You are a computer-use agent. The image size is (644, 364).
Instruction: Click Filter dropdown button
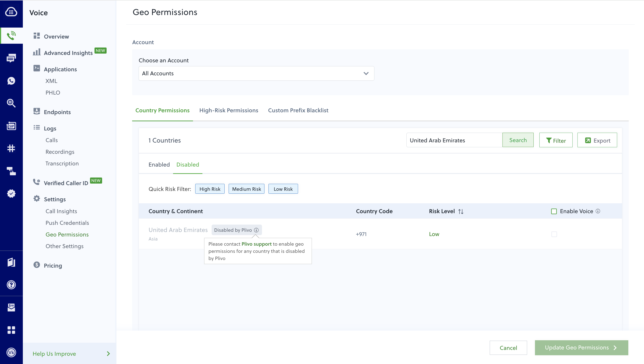556,140
